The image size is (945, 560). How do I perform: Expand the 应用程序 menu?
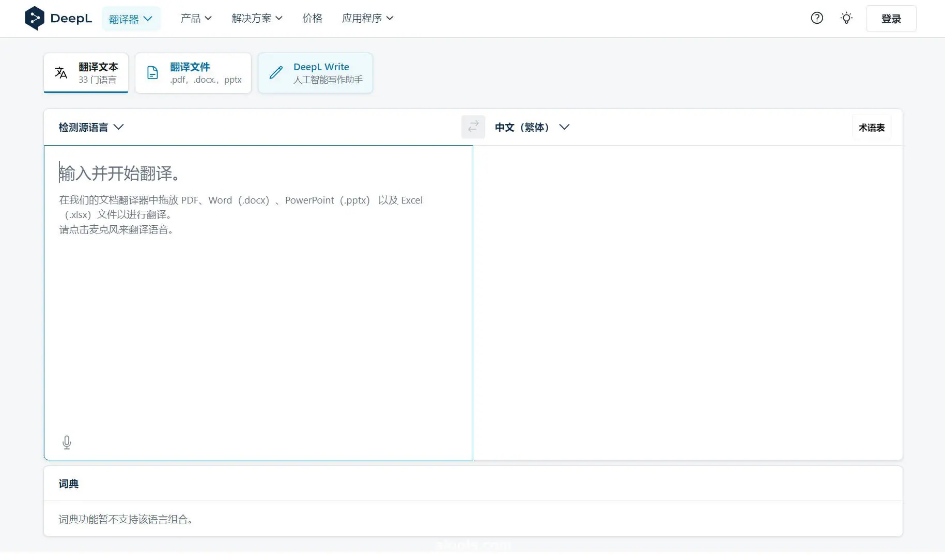coord(367,18)
